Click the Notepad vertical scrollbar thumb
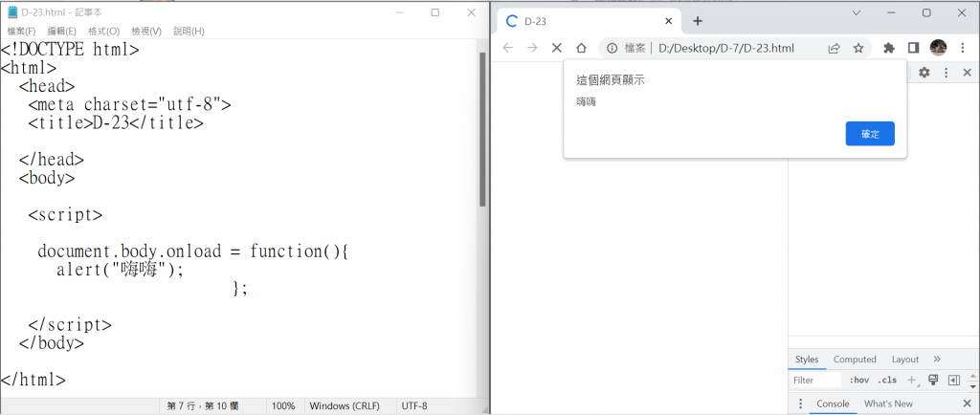Image resolution: width=980 pixels, height=415 pixels. coord(482,128)
